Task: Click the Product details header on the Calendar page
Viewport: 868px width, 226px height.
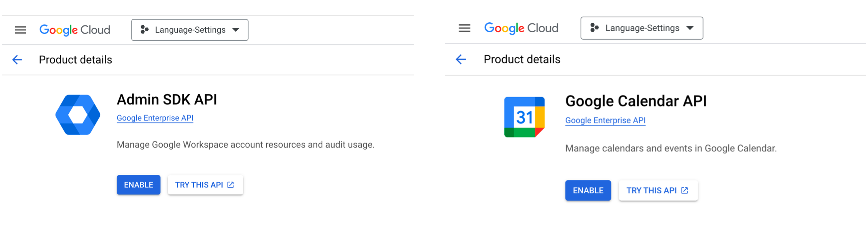Action: [x=522, y=59]
